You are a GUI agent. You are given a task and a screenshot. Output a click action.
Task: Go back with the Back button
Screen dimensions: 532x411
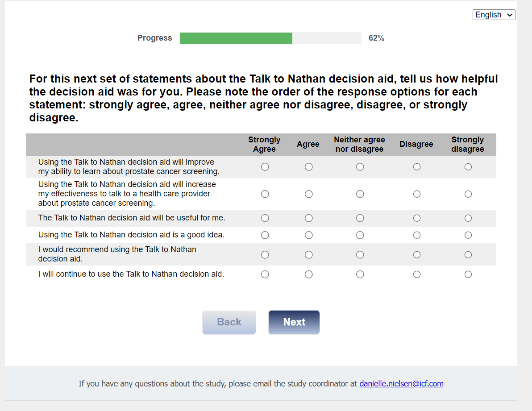pyautogui.click(x=229, y=322)
